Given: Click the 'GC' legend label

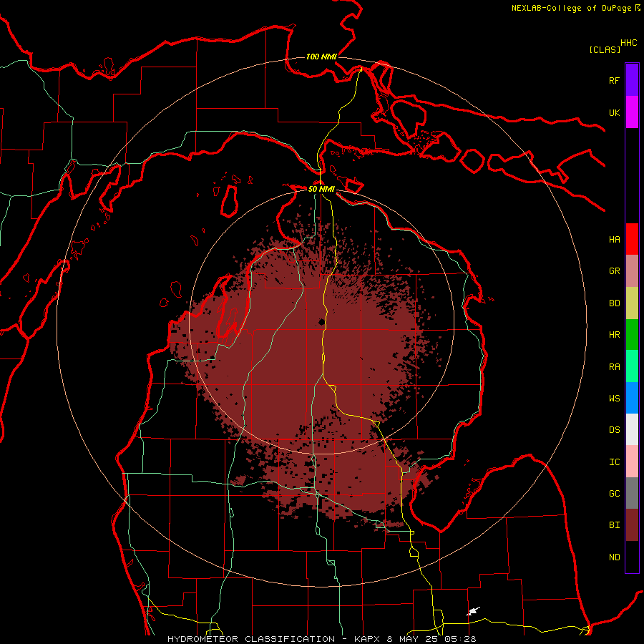Looking at the screenshot, I should [x=614, y=494].
